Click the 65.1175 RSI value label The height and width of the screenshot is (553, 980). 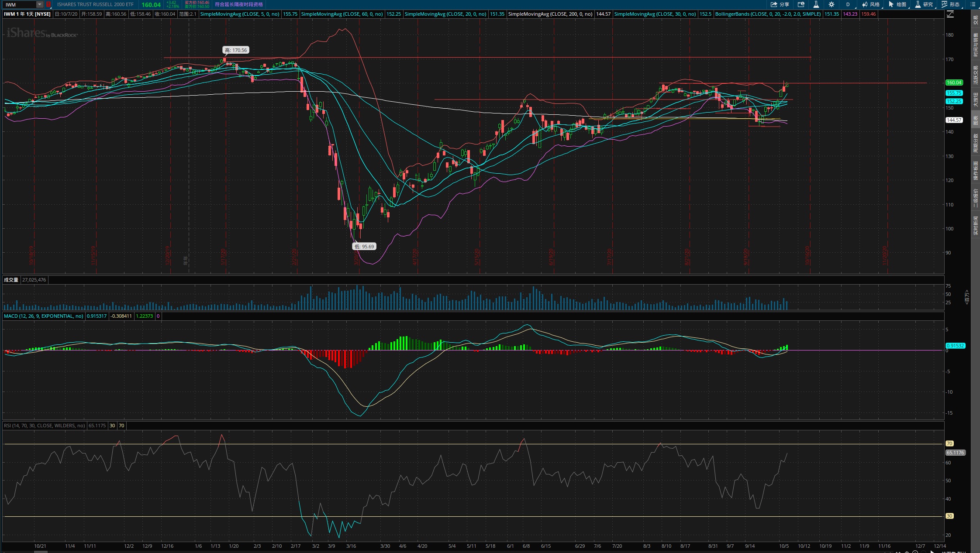97,426
